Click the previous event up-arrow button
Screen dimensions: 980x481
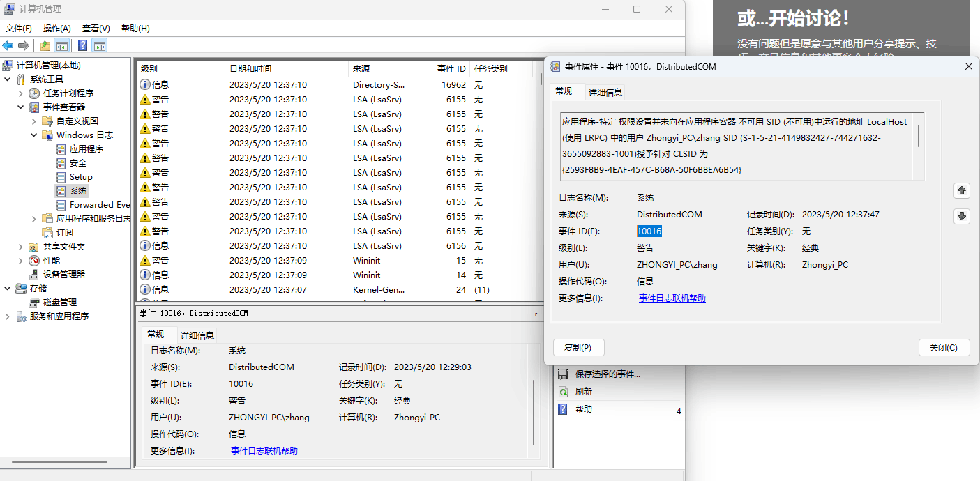click(962, 190)
